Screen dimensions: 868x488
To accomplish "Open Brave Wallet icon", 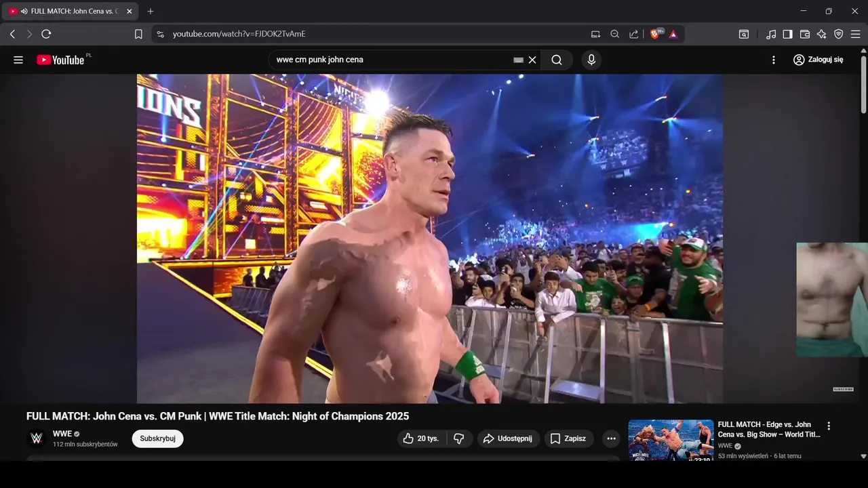I will coord(805,34).
